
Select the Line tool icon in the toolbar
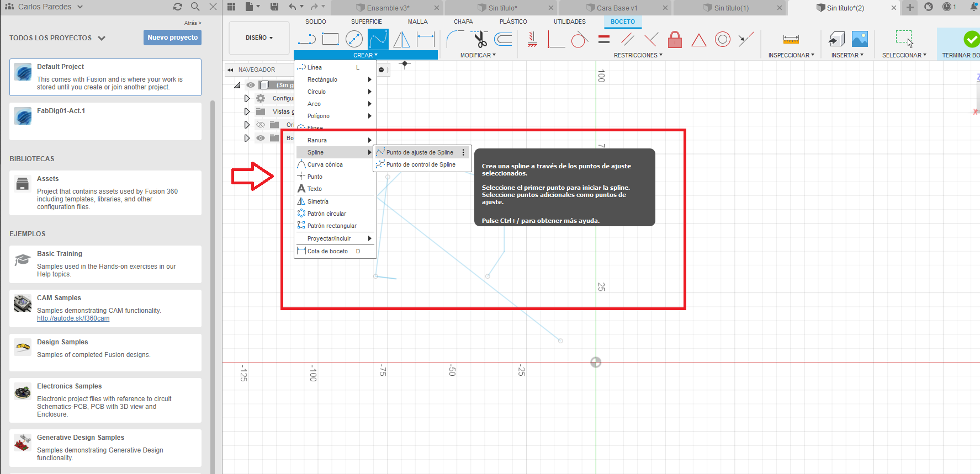(306, 39)
